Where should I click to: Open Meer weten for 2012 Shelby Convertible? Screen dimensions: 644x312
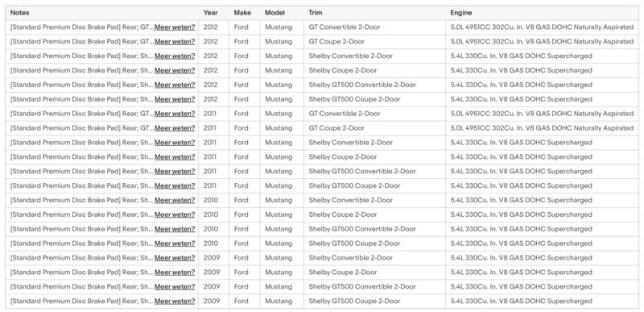click(x=175, y=56)
